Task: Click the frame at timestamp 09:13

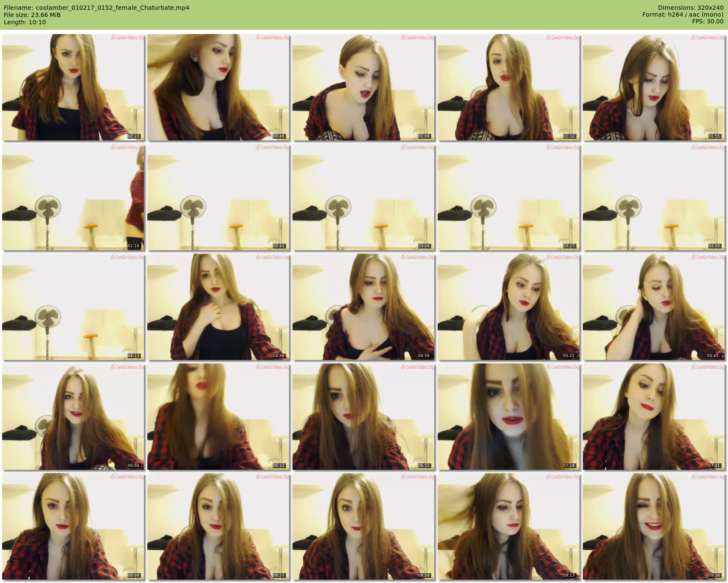Action: click(509, 526)
